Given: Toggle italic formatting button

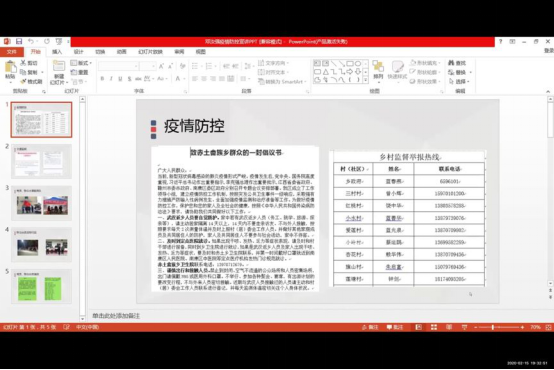Looking at the screenshot, I should pos(111,78).
